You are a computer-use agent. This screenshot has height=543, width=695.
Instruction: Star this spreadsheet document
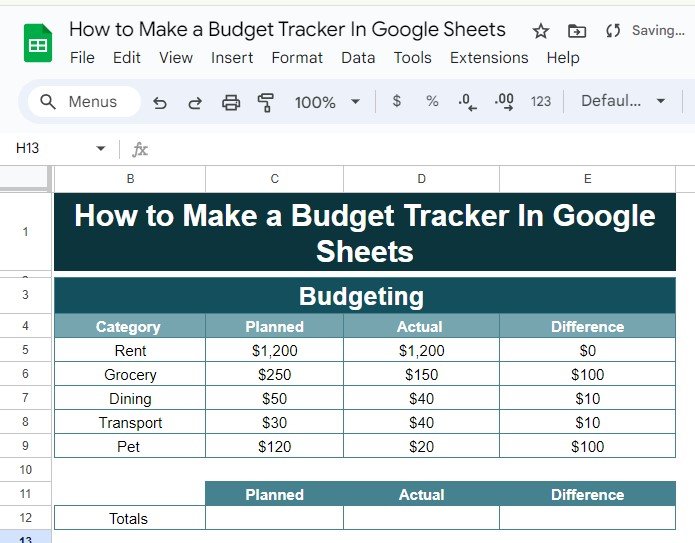coord(540,31)
